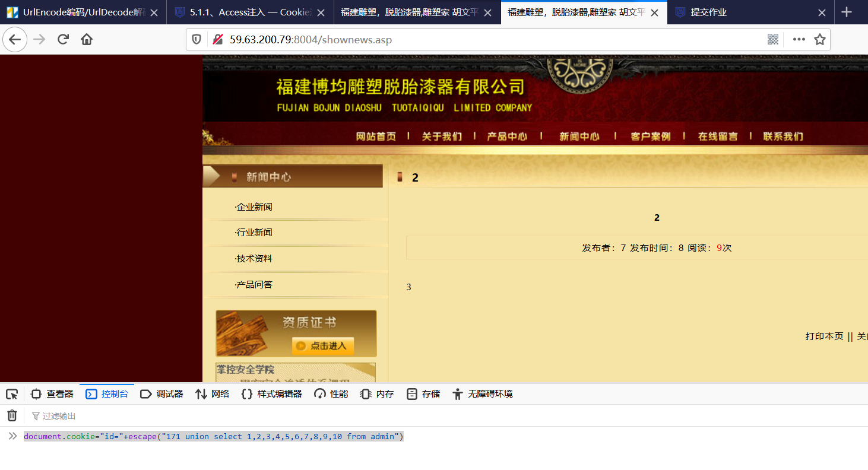Screen dimensions: 868x470
Task: Open 关于我们 in site navigation
Action: click(x=442, y=136)
